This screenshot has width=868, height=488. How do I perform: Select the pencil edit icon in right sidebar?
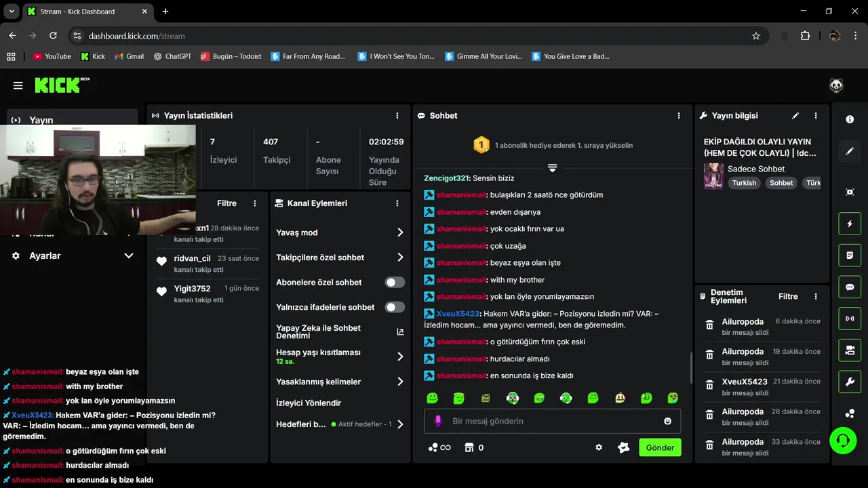850,151
